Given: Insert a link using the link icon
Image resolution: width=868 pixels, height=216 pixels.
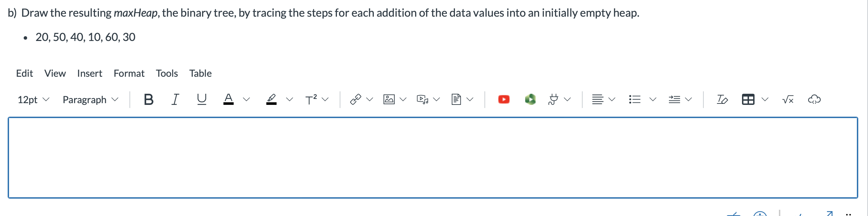Looking at the screenshot, I should click(356, 99).
